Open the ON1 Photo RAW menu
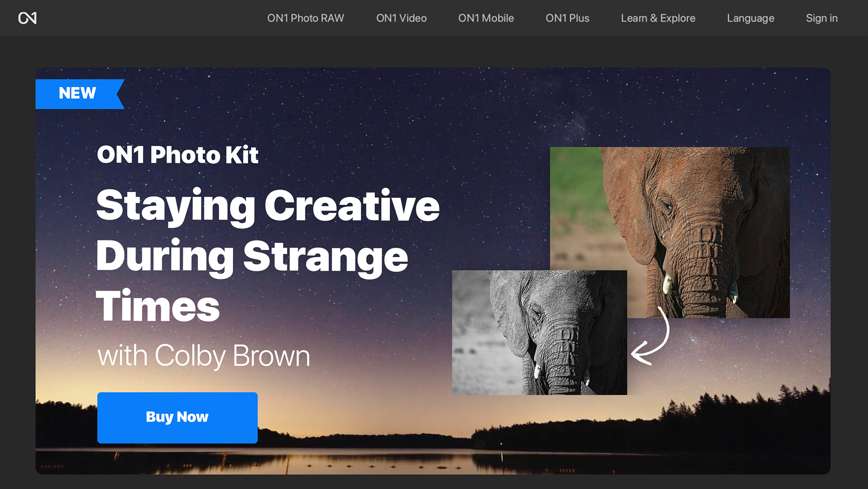868x489 pixels. (x=306, y=18)
